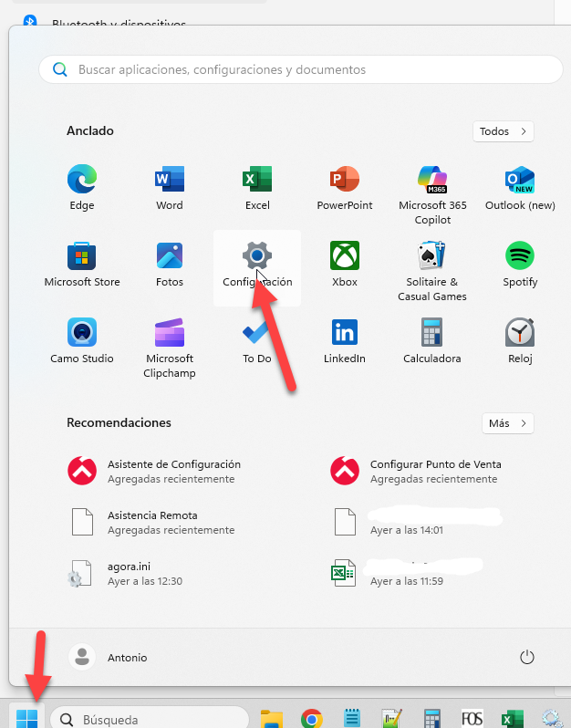The width and height of the screenshot is (571, 728).
Task: Open the Edge browser app
Action: pyautogui.click(x=82, y=188)
